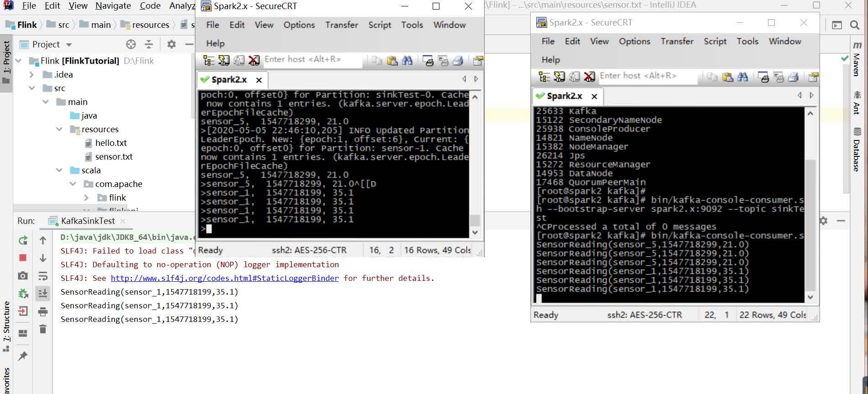Click the vertical scrollbar of the right SecureCRT terminal
This screenshot has height=394, width=868.
(810, 205)
